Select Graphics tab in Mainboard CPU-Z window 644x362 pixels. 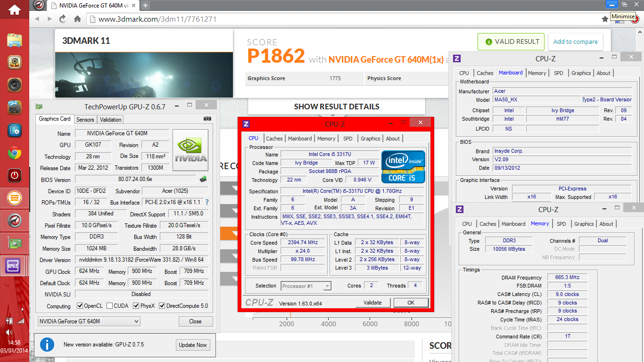coord(581,73)
